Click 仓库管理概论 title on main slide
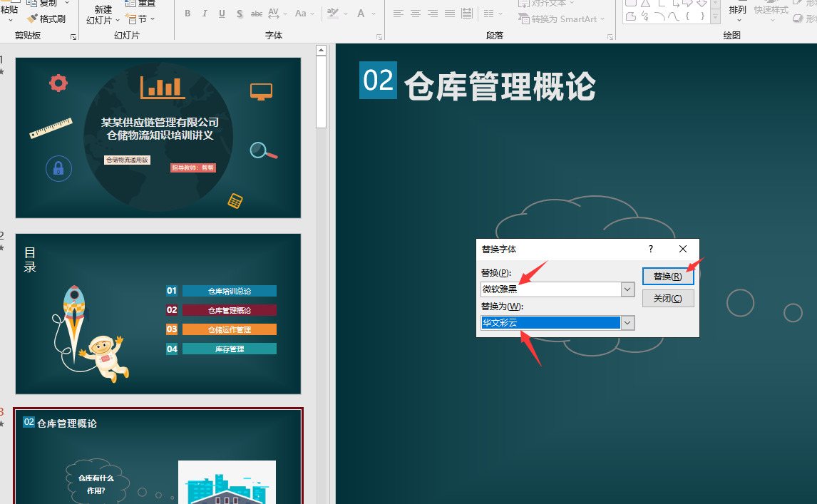This screenshot has height=504, width=817. 500,86
